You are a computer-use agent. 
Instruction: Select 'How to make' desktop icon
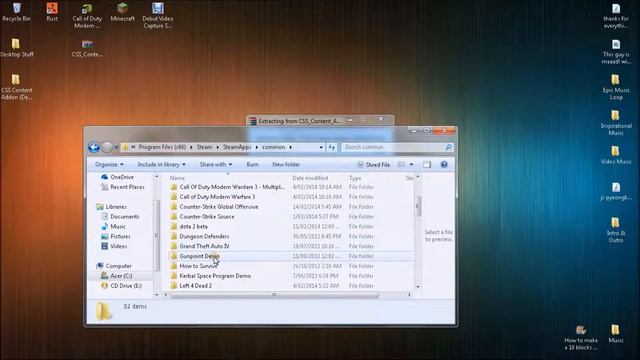581,338
